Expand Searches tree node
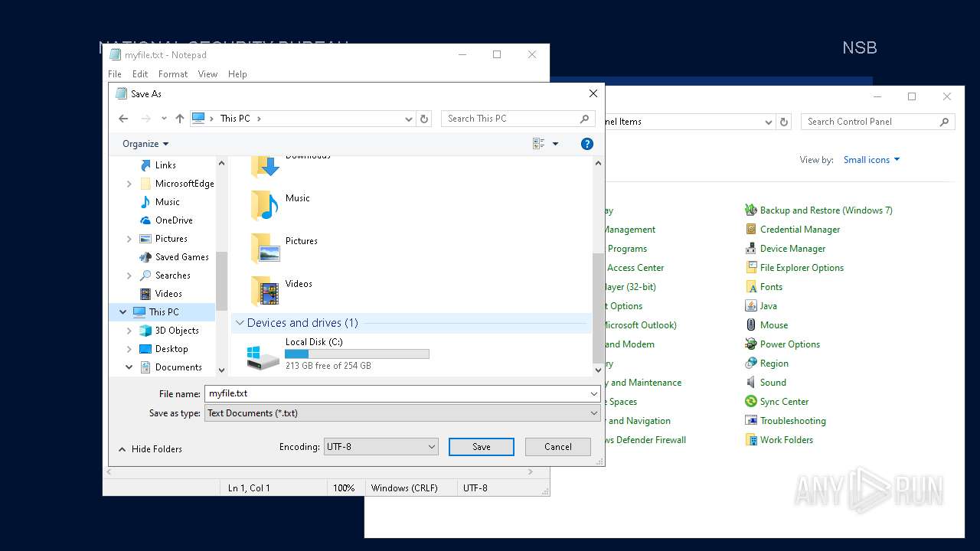The height and width of the screenshot is (551, 980). pyautogui.click(x=129, y=275)
